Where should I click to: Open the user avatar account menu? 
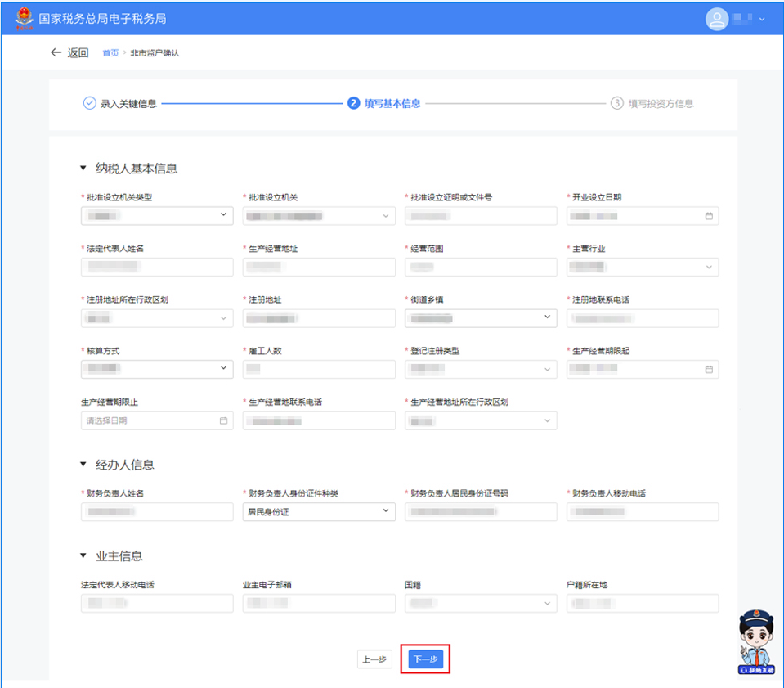point(717,18)
